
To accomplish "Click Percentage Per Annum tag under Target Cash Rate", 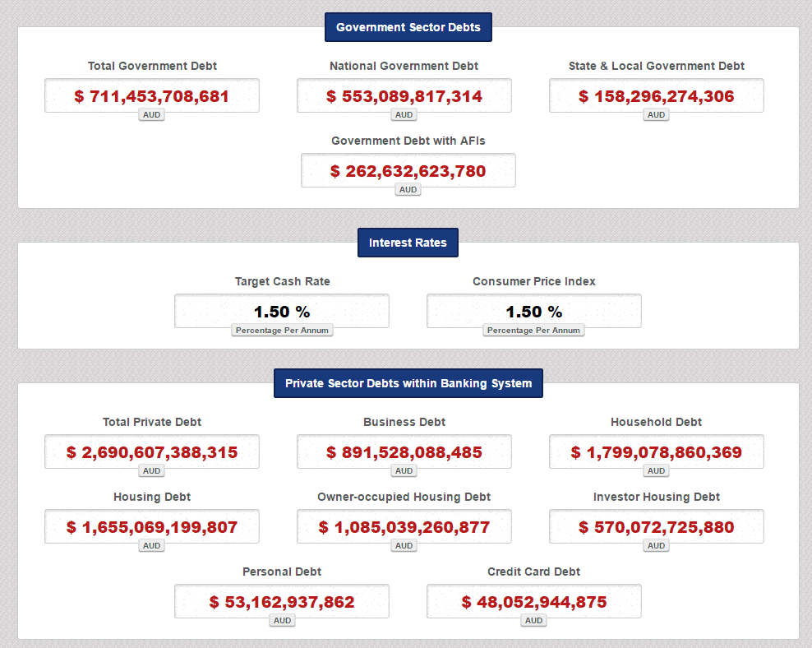I will coord(282,331).
